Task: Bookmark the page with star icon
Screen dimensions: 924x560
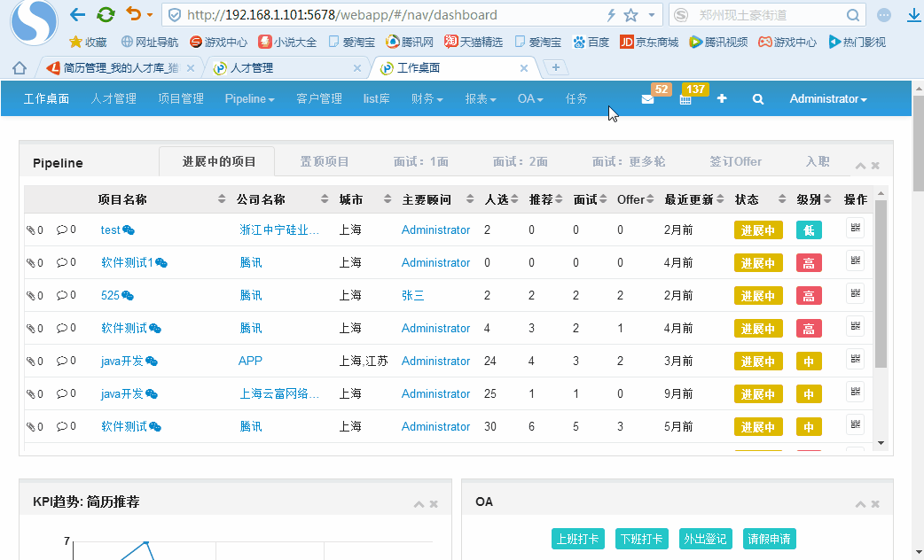Action: (x=630, y=15)
